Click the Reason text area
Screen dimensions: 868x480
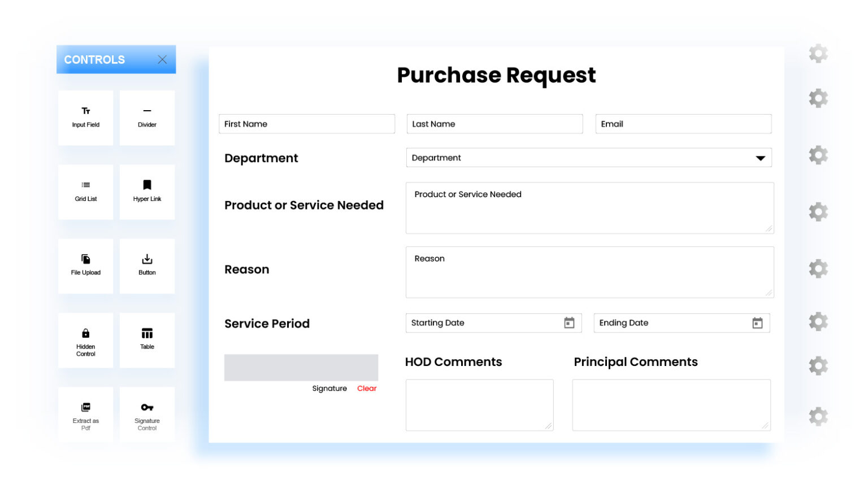[589, 272]
